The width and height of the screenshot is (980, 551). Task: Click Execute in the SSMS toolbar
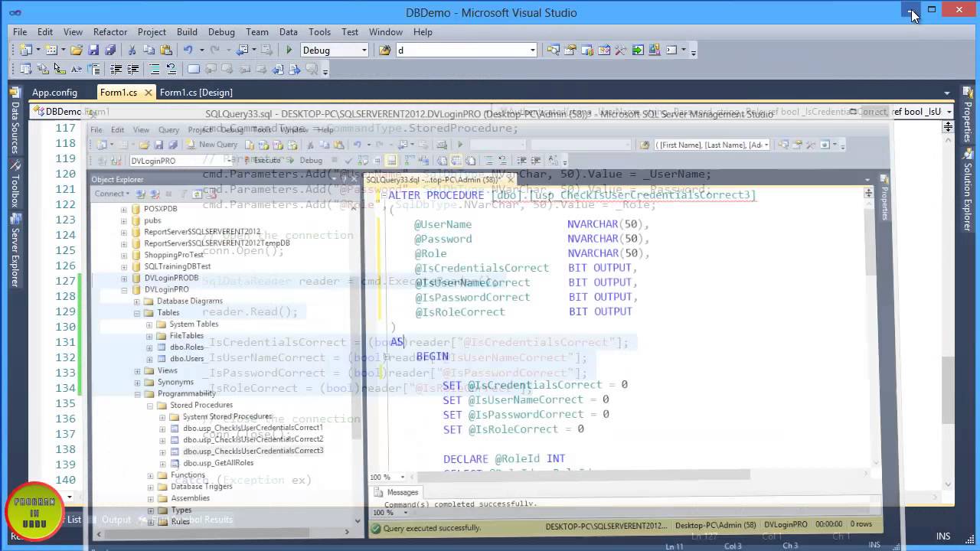click(x=262, y=161)
